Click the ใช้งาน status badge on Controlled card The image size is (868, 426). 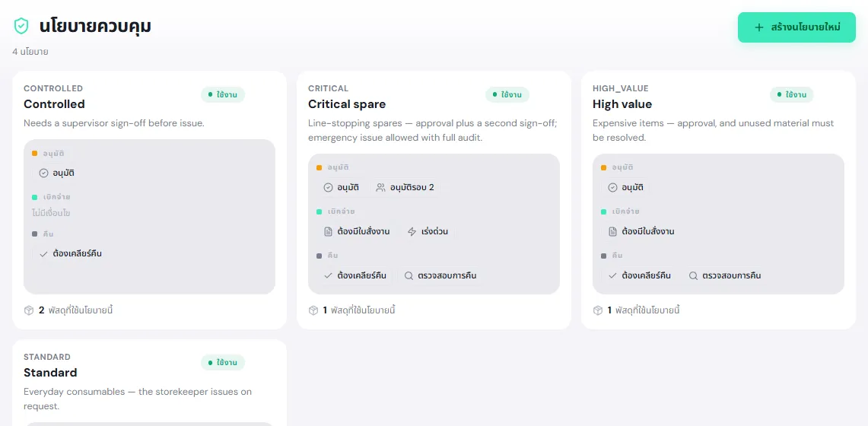[x=223, y=94]
